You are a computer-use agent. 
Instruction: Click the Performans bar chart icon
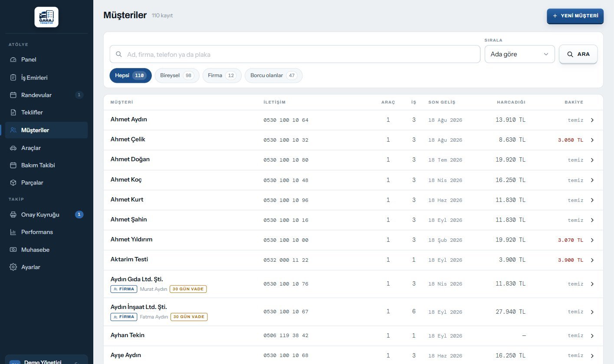click(x=13, y=232)
